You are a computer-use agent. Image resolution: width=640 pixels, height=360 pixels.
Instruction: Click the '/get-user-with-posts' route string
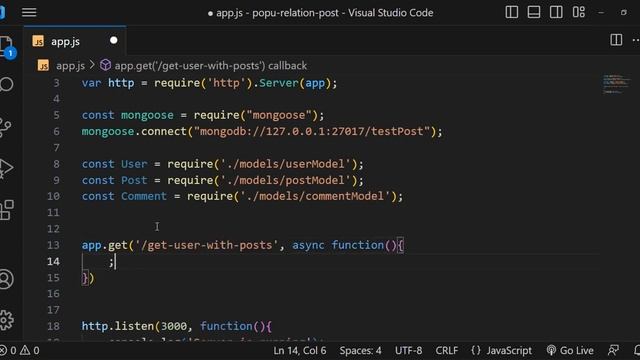pos(207,245)
